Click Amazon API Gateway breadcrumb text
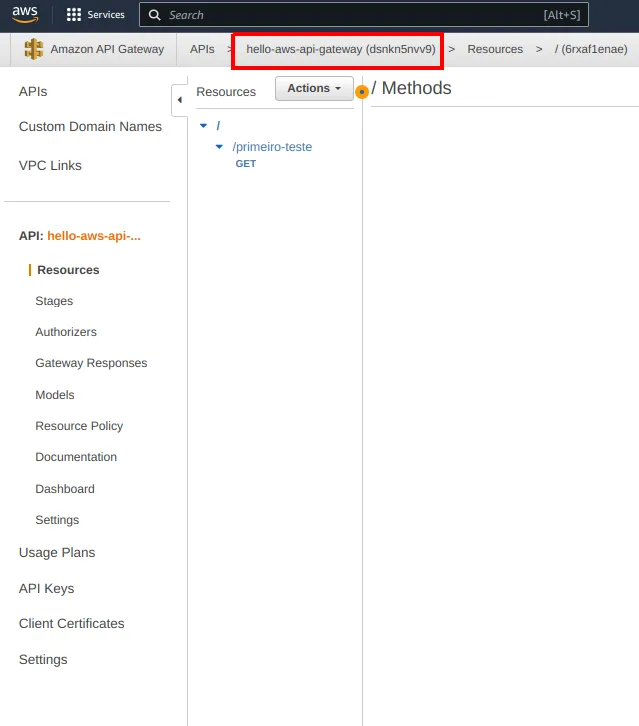 point(107,49)
